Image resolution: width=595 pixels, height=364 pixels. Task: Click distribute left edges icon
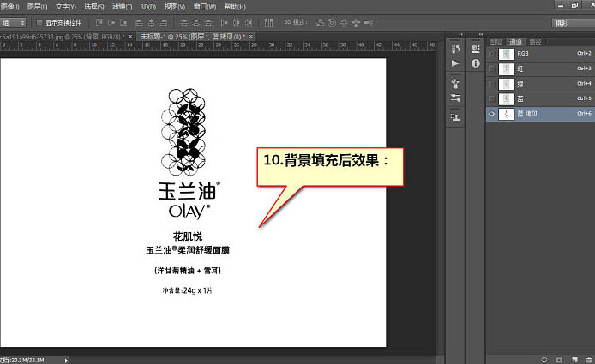[225, 23]
